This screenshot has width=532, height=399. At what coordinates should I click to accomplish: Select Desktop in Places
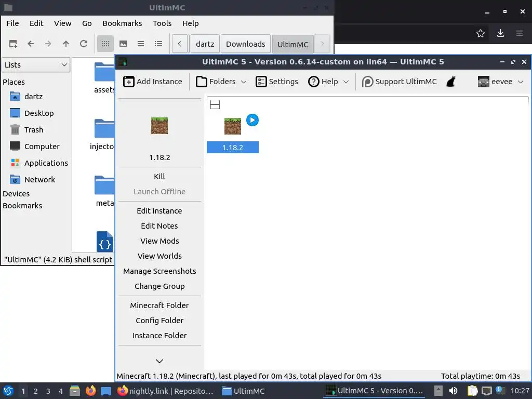[32, 113]
